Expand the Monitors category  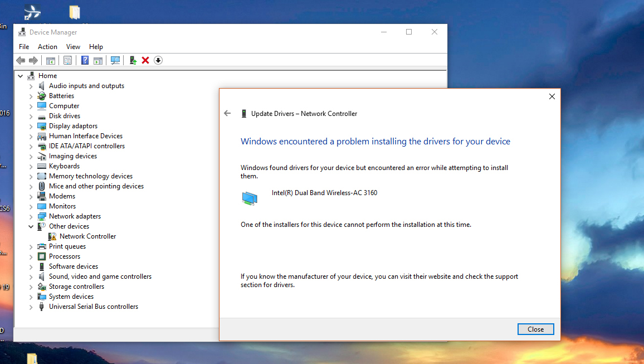click(31, 206)
